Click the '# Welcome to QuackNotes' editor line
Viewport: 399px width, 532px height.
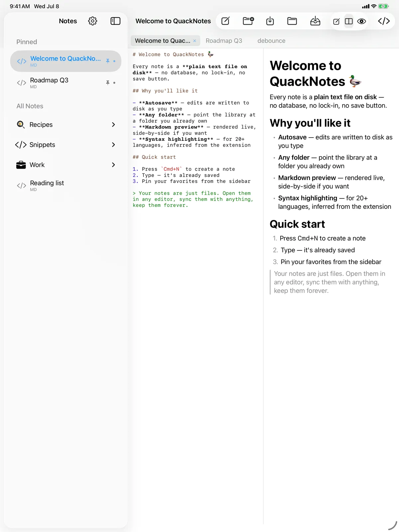click(x=173, y=54)
